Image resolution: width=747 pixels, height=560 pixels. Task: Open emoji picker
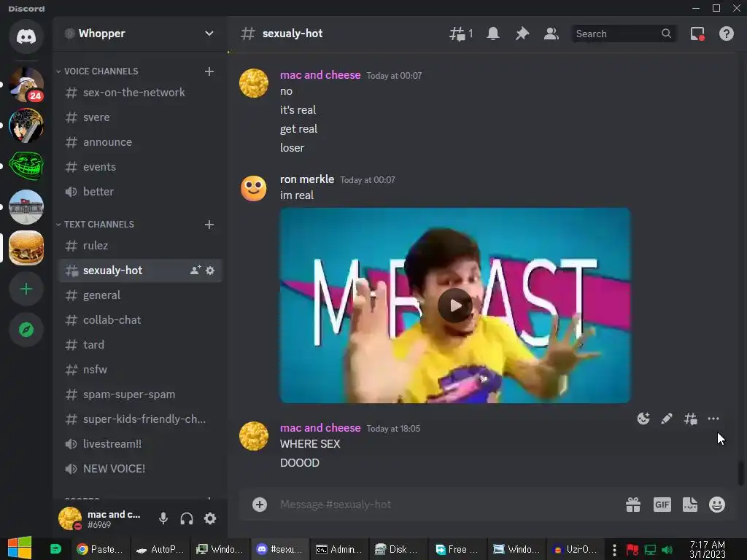tap(717, 505)
